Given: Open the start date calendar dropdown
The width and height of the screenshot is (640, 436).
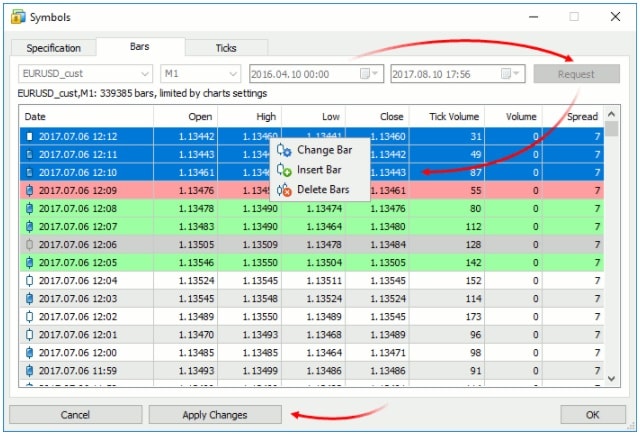Looking at the screenshot, I should (369, 74).
